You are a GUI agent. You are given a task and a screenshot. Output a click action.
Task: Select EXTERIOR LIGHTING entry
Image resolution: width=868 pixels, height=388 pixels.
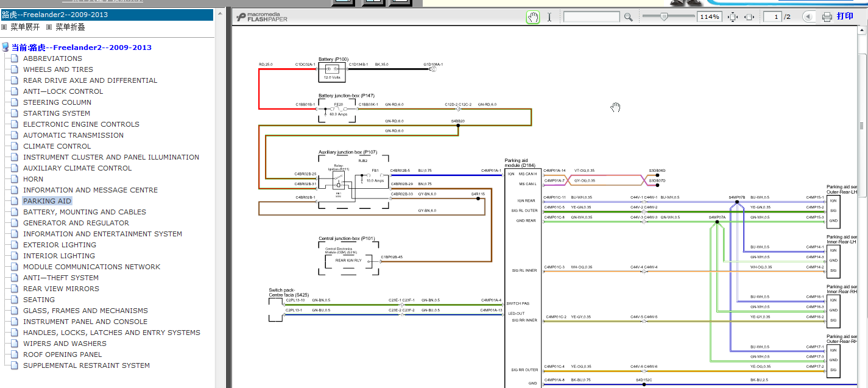[x=60, y=245]
